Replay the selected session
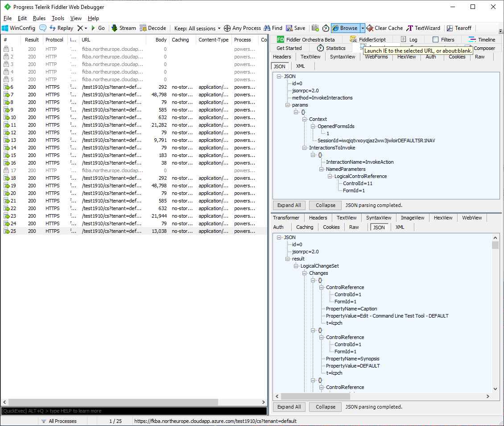 62,28
